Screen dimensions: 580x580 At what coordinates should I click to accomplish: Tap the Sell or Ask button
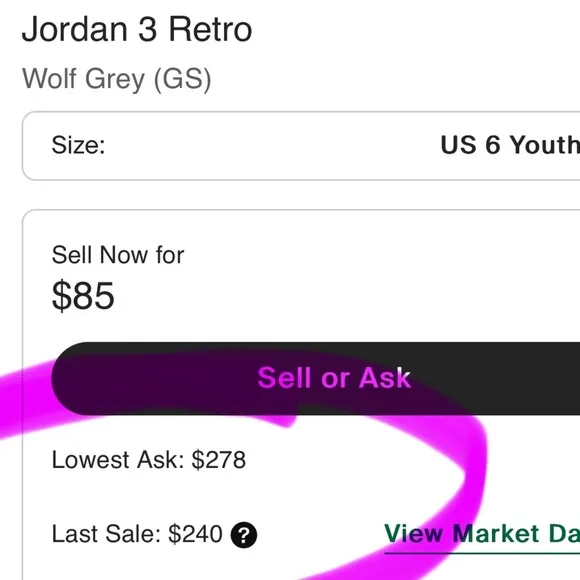(x=316, y=378)
